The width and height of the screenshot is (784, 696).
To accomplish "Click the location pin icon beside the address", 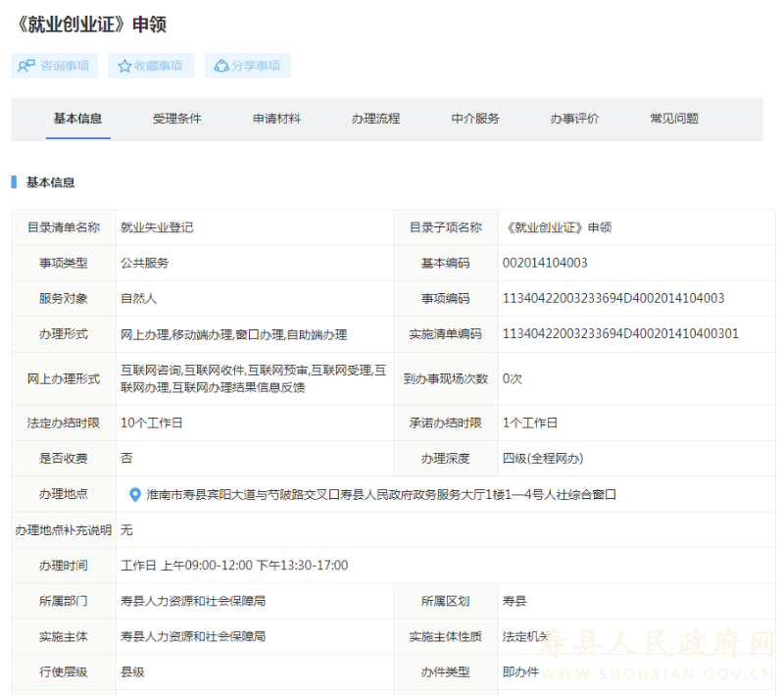I will [135, 495].
